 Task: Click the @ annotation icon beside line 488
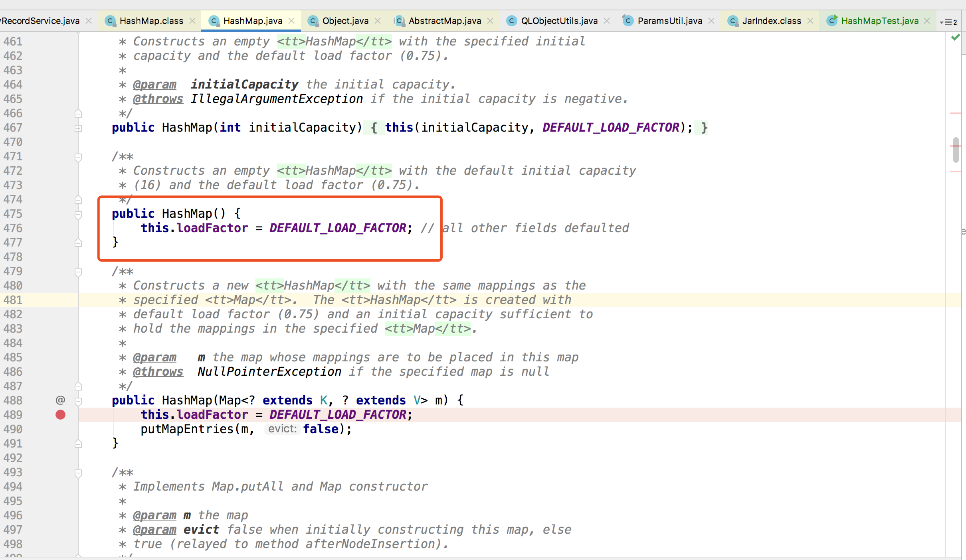[x=60, y=400]
